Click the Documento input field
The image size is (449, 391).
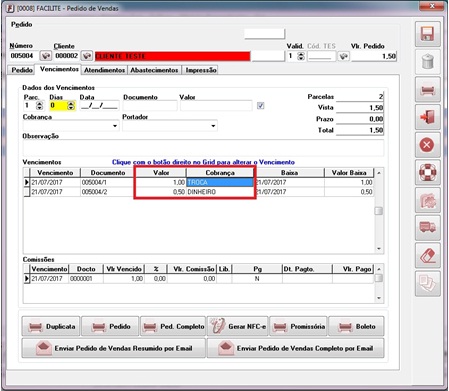(x=150, y=106)
